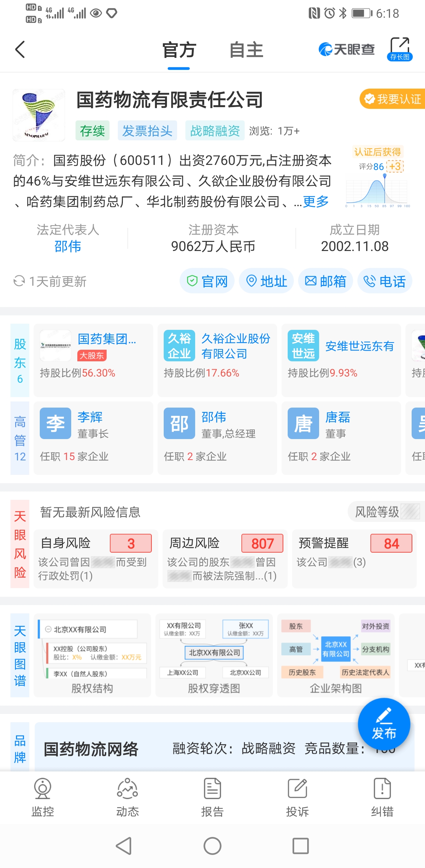Switch to the 官方 tab
Image resolution: width=425 pixels, height=868 pixels.
point(179,50)
